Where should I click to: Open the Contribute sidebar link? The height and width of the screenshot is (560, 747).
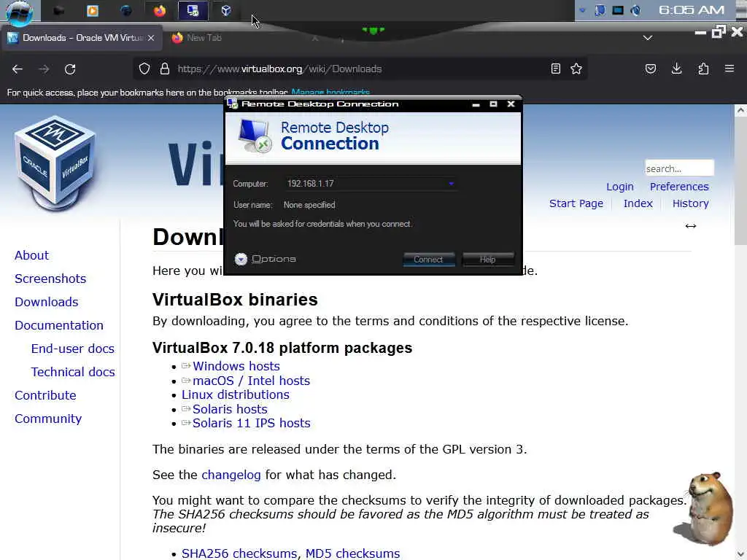(x=45, y=395)
